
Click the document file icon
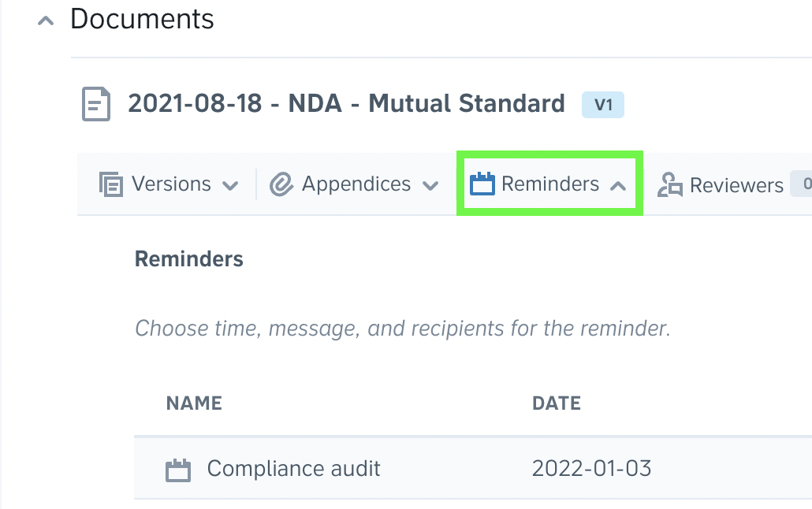point(96,104)
